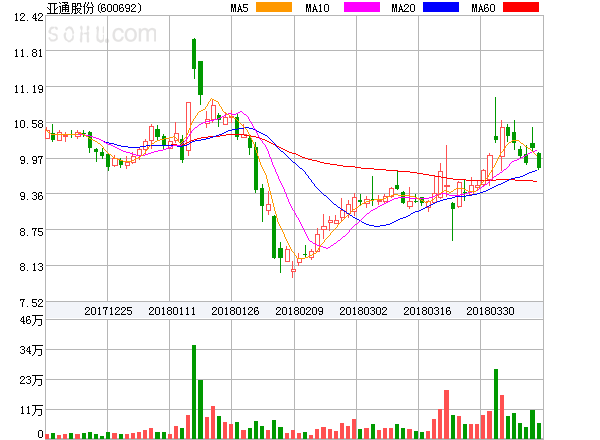Image resolution: width=600 pixels, height=440 pixels.
Task: Click the 10.58 price axis label
Action: click(x=29, y=124)
